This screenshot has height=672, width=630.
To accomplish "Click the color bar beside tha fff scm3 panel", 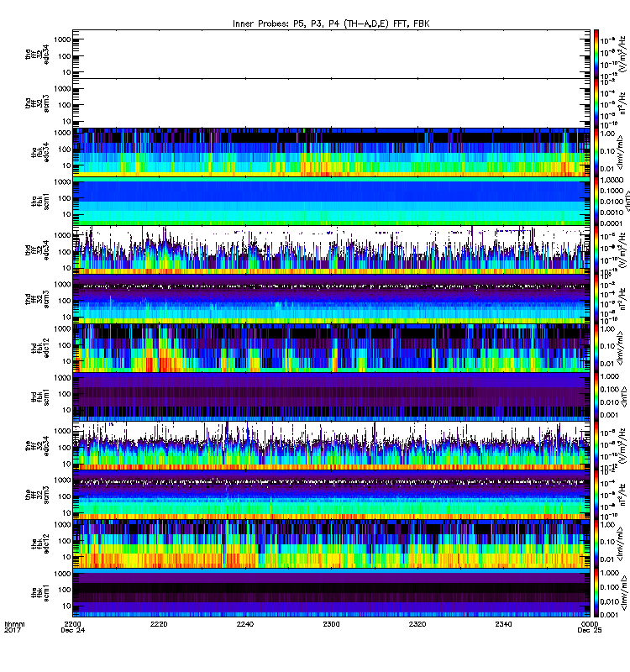I will (x=596, y=102).
